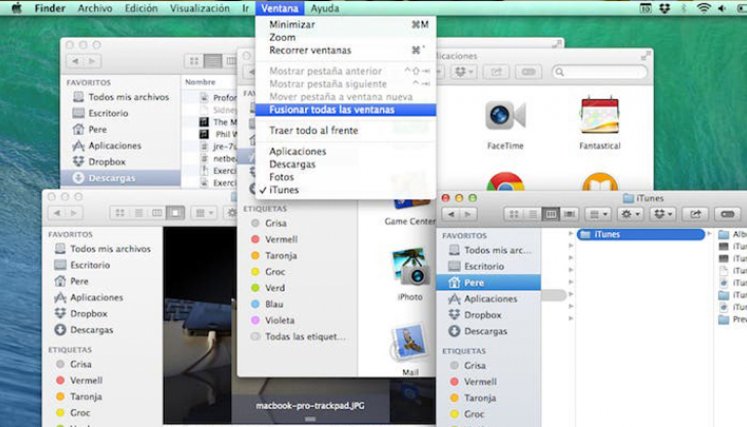Open the Mail app icon
The image size is (747, 427).
click(409, 344)
